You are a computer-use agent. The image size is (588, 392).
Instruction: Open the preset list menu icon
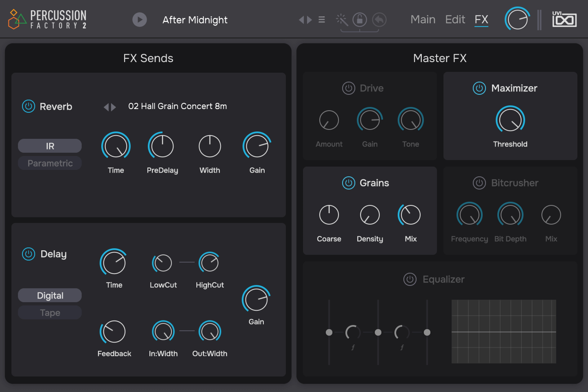[x=322, y=20]
